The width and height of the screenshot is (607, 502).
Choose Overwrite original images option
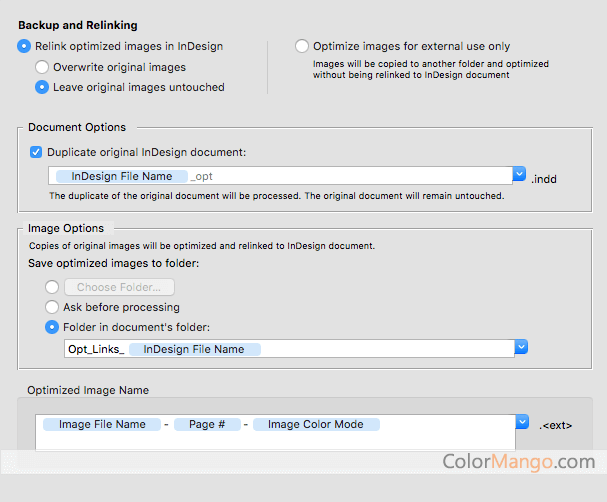(x=42, y=67)
